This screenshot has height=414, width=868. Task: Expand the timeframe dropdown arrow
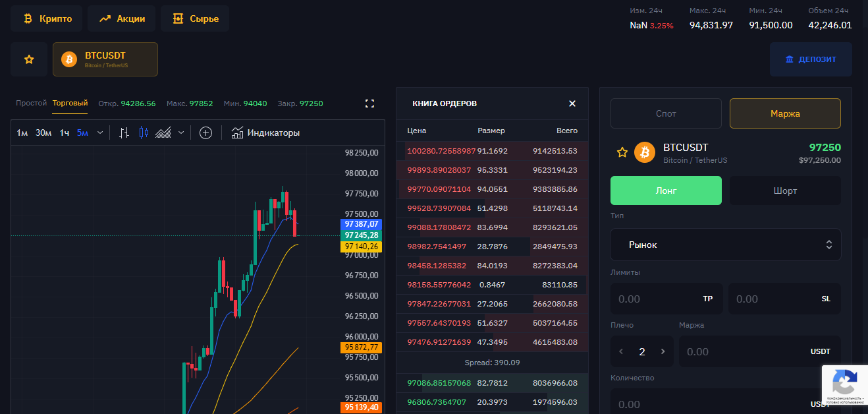pos(100,133)
